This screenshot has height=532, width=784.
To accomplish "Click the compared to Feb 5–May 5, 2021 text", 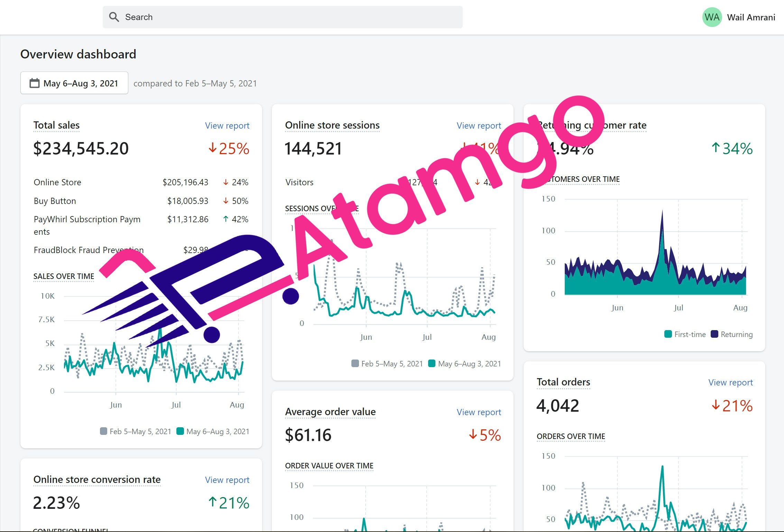I will [195, 83].
